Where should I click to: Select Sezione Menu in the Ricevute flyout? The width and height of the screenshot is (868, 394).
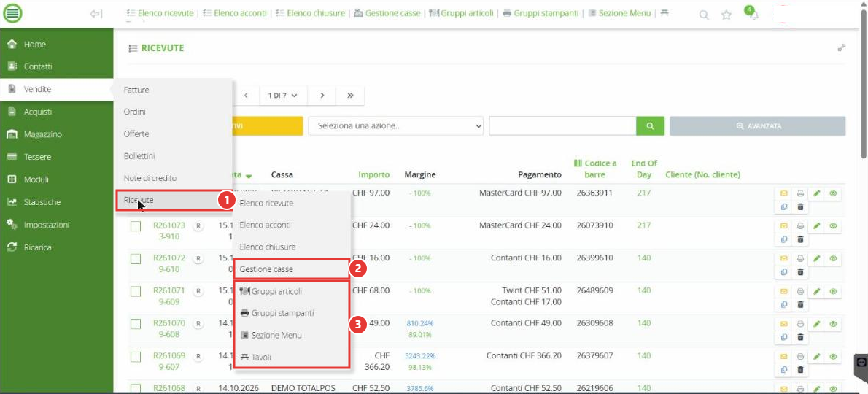(x=271, y=336)
